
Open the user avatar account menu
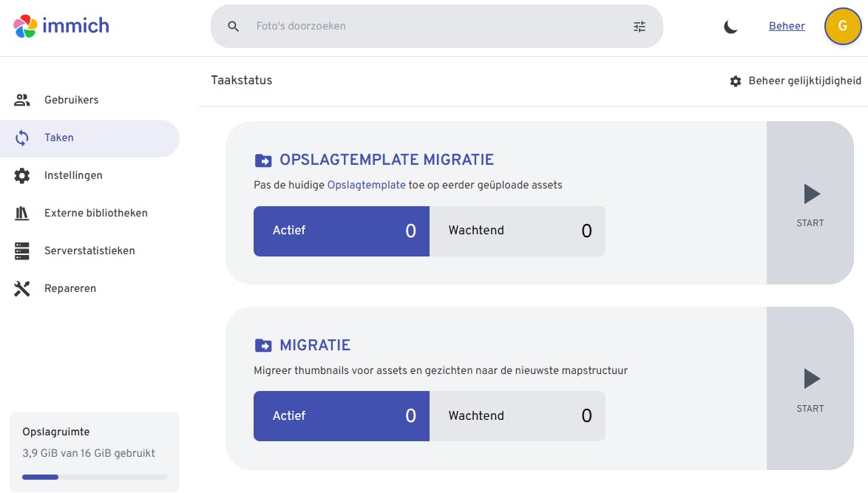[x=842, y=27]
